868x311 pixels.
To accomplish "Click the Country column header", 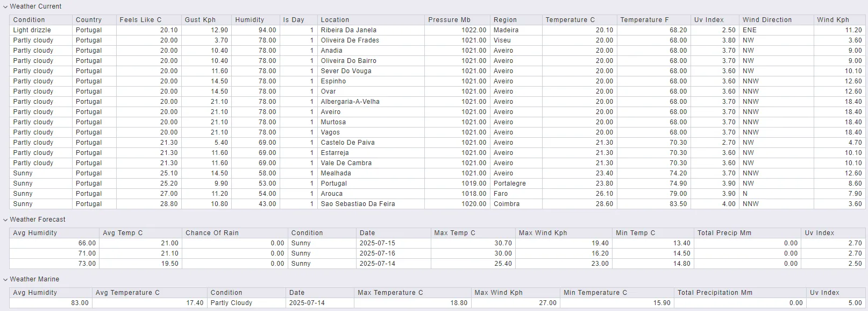I will pyautogui.click(x=94, y=20).
